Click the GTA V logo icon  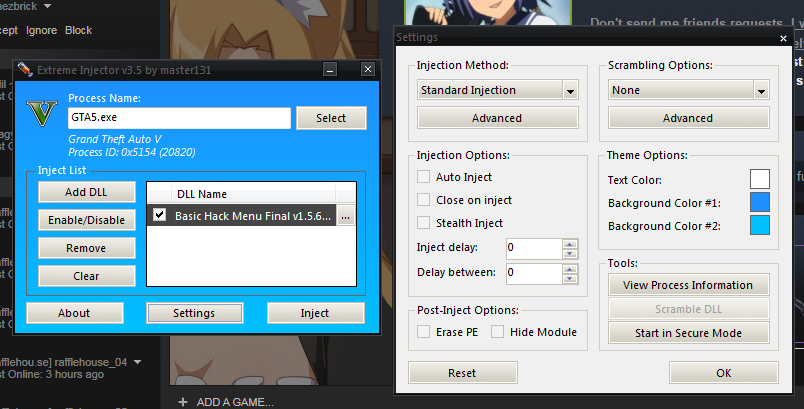coord(42,113)
